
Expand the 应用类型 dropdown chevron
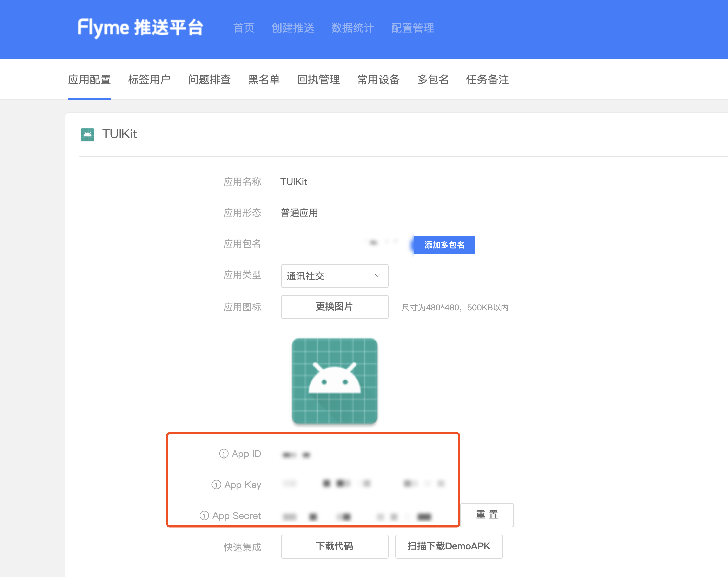377,276
